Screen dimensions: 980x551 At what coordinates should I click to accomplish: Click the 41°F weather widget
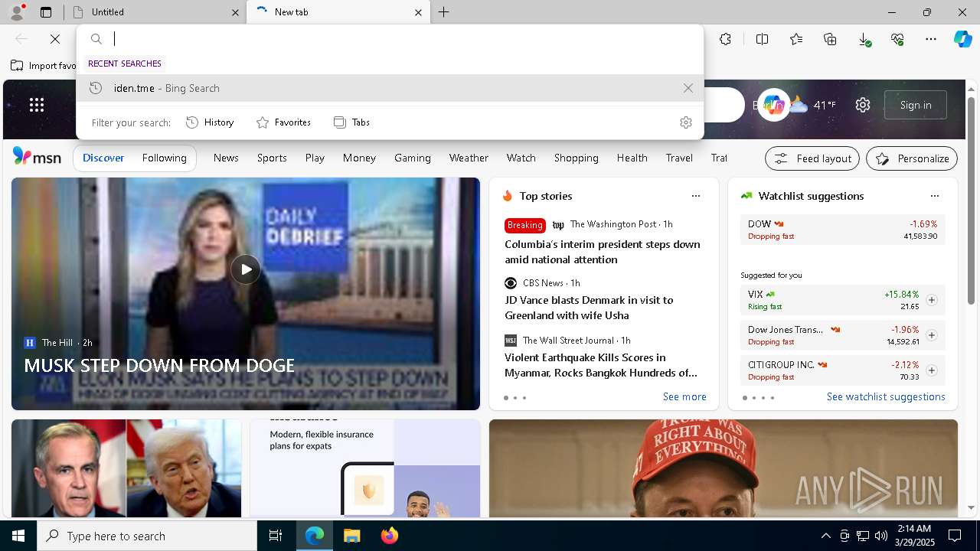(813, 105)
